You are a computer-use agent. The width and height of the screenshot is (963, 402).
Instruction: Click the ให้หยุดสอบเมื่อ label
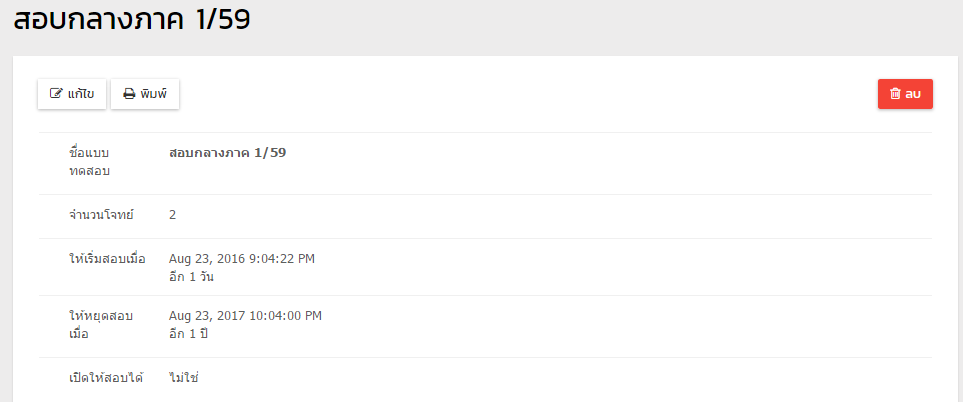tap(101, 325)
